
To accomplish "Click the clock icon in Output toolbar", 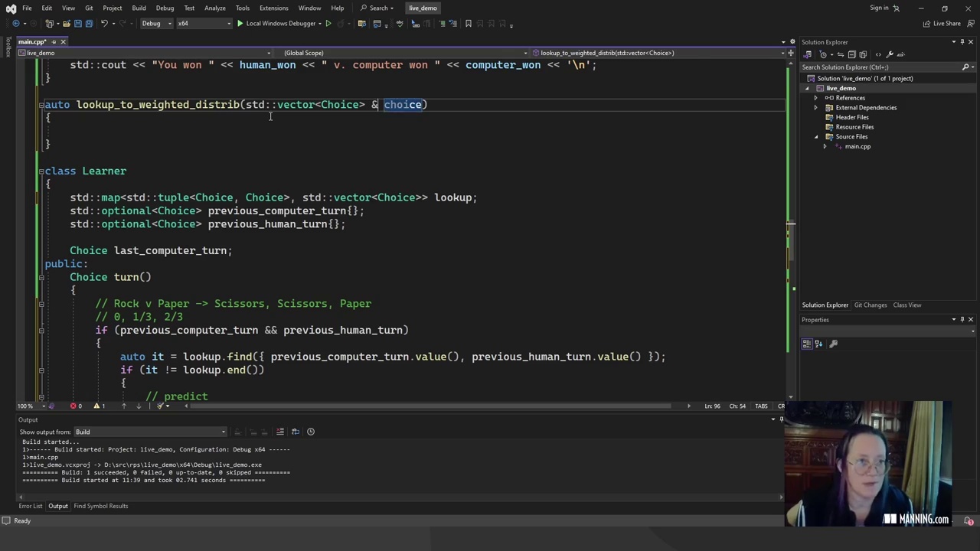I will click(x=311, y=432).
